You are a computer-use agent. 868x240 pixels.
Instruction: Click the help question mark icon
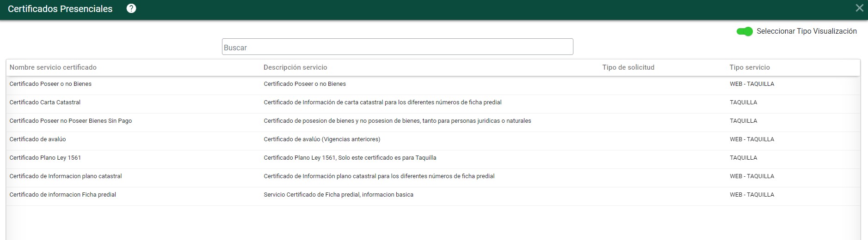[x=131, y=8]
